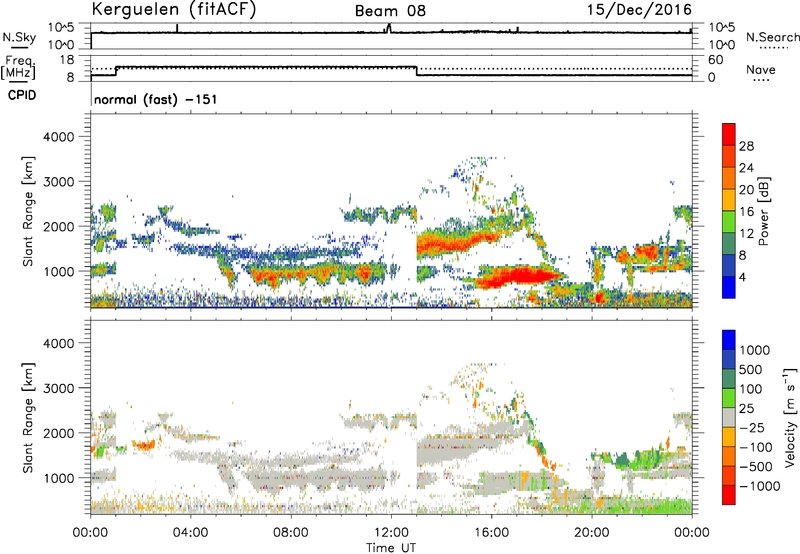This screenshot has width=800, height=554.
Task: Click the noise spike near 12:00 in the N.Sky trace
Action: coord(389,28)
